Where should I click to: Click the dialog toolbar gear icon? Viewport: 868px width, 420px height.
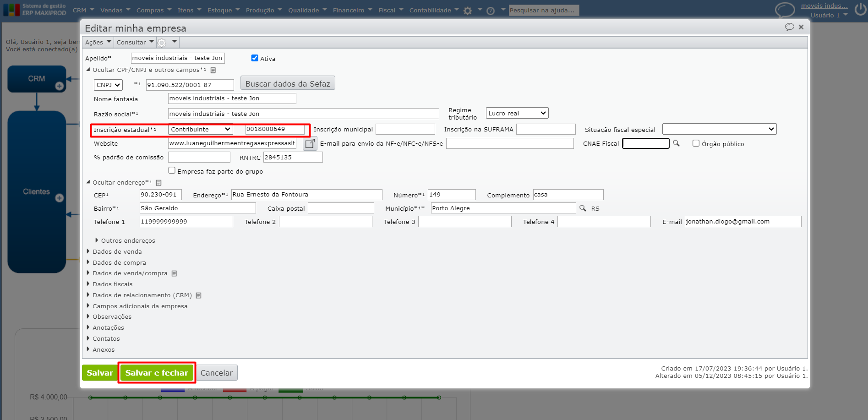coord(162,43)
